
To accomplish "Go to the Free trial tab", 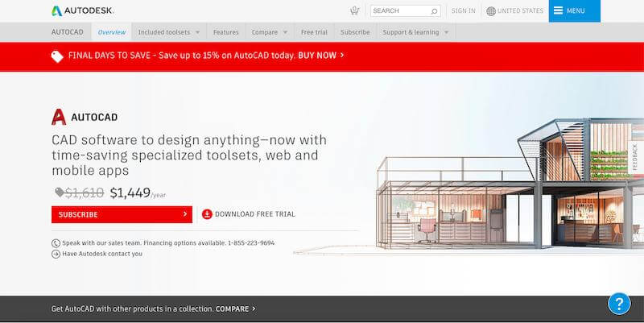I will pos(314,32).
